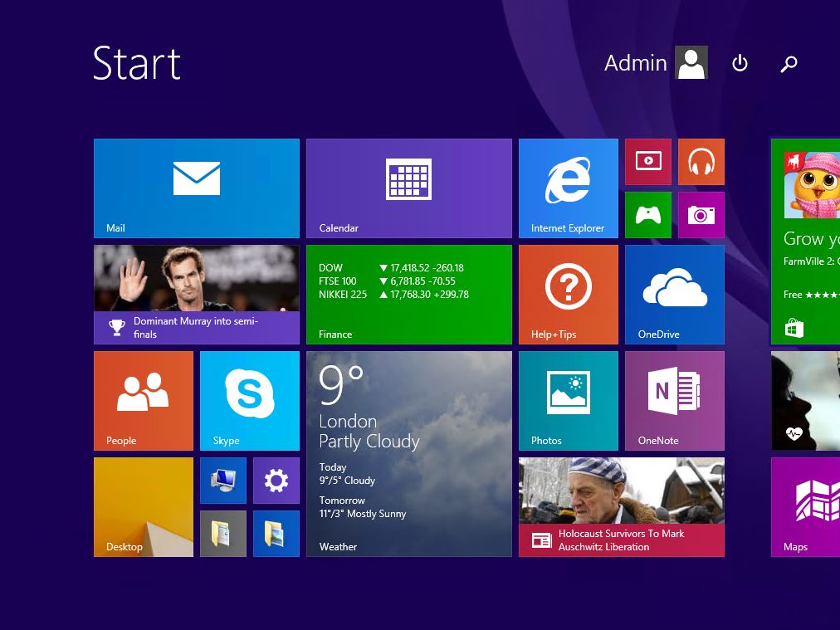Screen dimensions: 840x630
Task: Open the Weather tile showing London
Action: pyautogui.click(x=408, y=453)
